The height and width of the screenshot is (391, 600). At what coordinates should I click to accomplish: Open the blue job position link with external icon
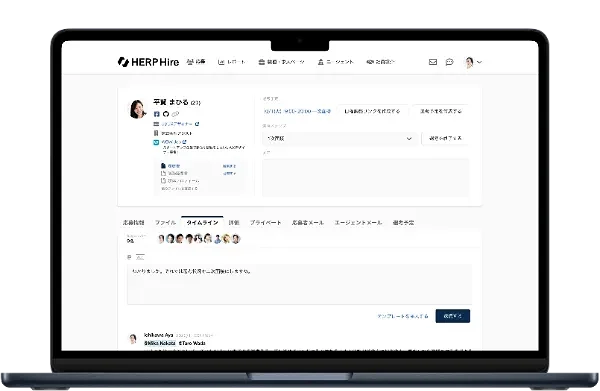point(180,124)
